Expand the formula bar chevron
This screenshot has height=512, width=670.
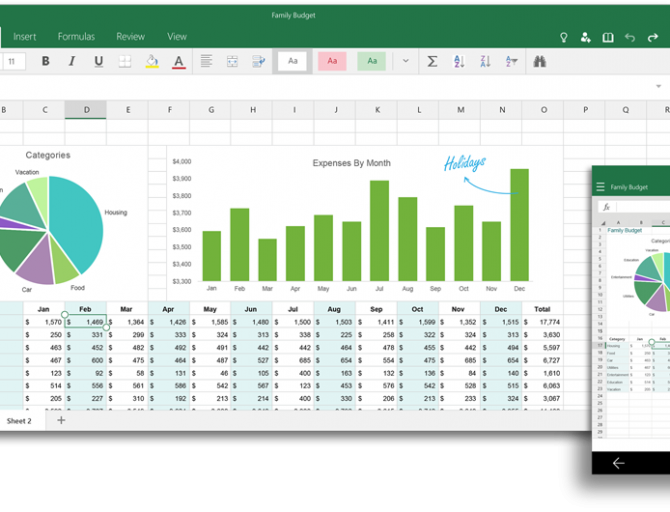[x=658, y=87]
